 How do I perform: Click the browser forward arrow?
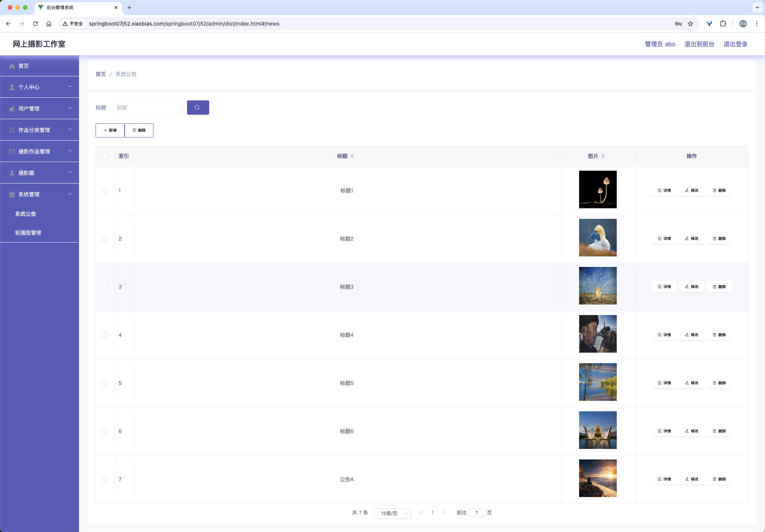coord(22,24)
